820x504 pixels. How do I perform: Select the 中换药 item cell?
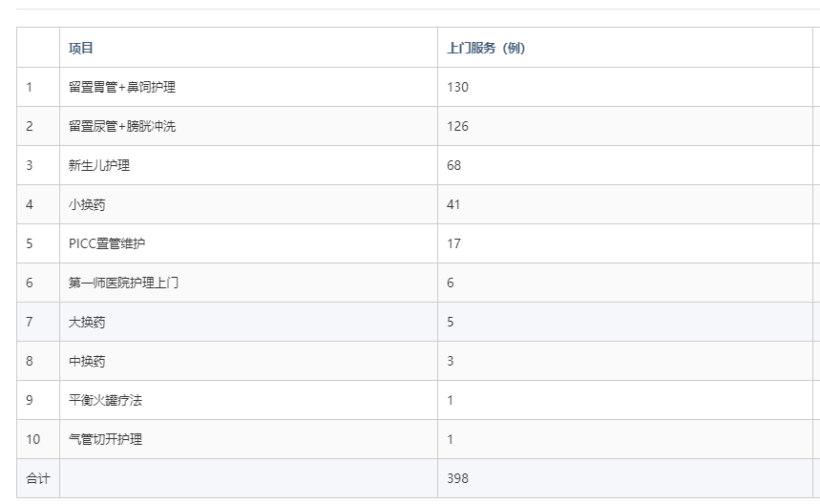coord(87,361)
